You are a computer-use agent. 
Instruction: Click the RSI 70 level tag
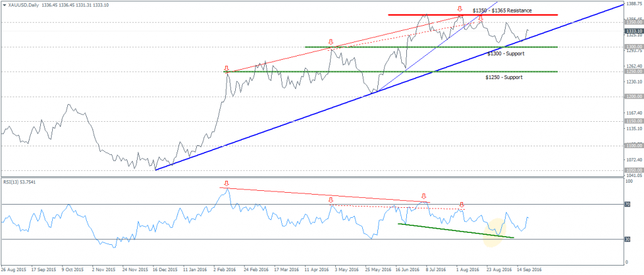628,204
